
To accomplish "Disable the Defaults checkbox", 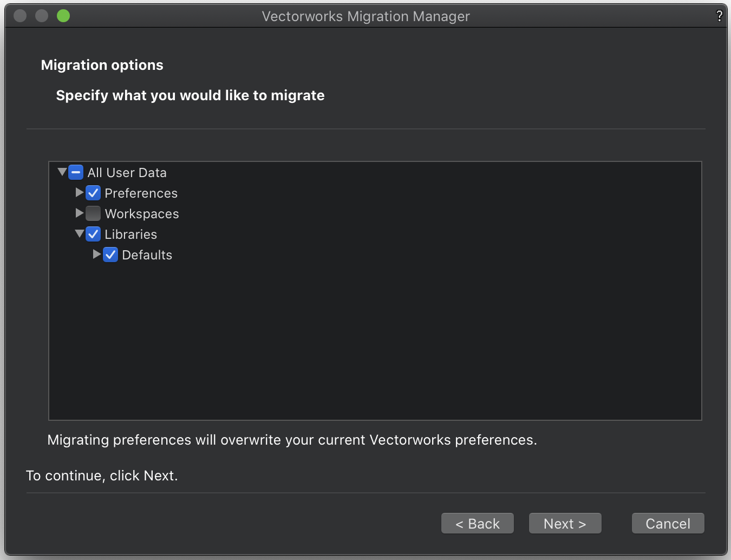I will point(110,255).
